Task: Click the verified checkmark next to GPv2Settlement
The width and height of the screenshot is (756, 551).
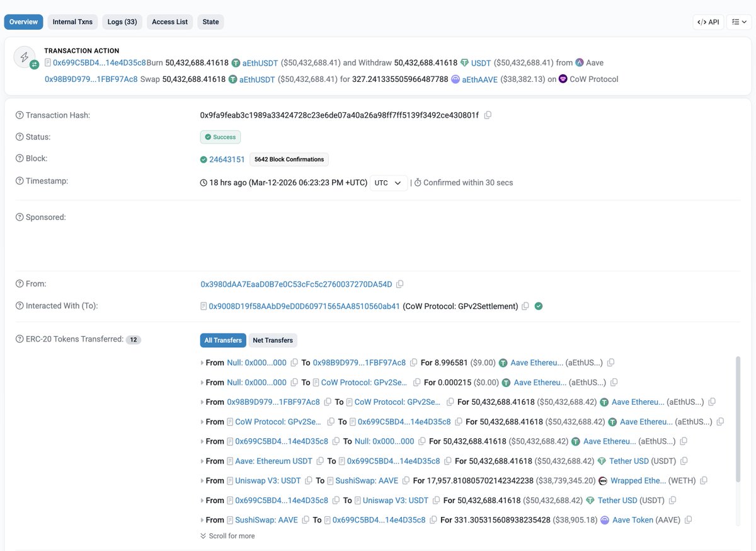Action: 539,306
